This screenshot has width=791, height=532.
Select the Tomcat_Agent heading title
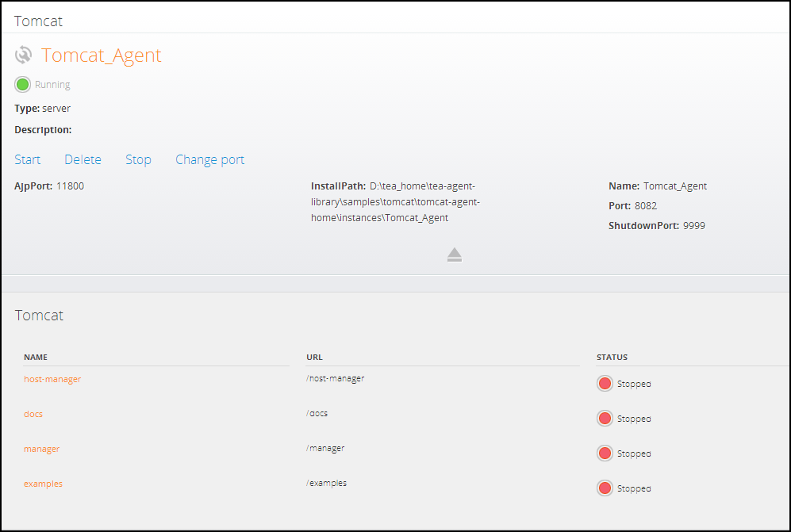click(x=102, y=55)
